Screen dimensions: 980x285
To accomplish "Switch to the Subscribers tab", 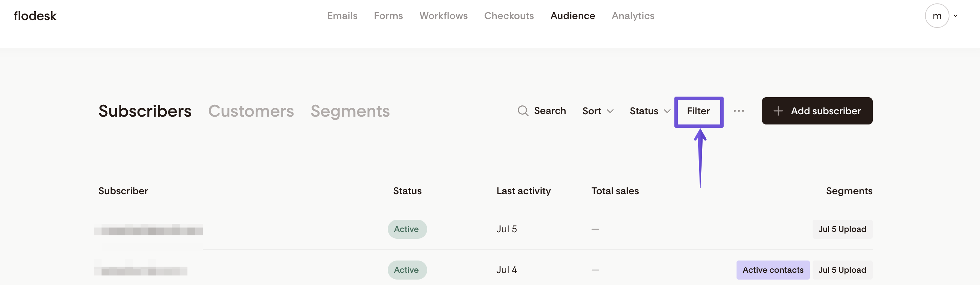I will [145, 111].
